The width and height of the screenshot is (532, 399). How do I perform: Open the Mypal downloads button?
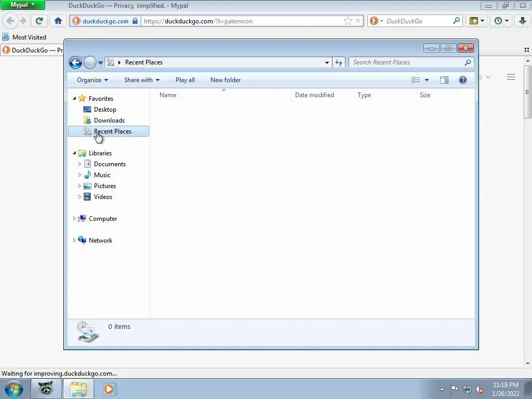coord(523,21)
